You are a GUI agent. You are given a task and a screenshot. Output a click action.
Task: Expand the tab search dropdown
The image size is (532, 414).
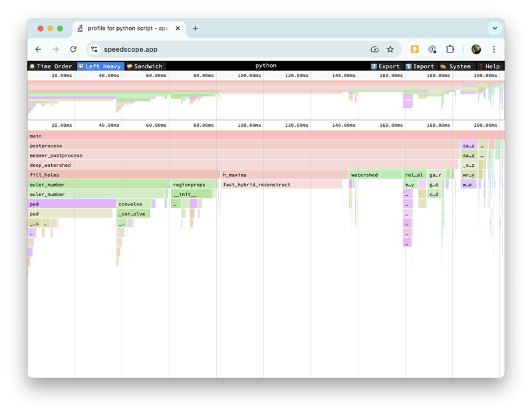pos(495,29)
